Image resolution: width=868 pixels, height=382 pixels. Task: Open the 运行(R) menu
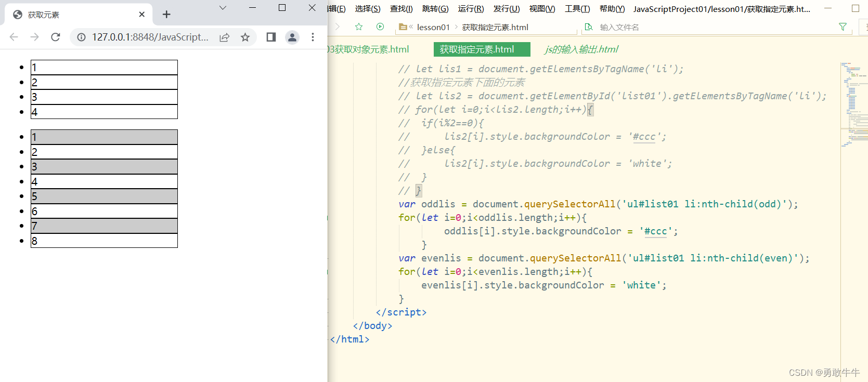(471, 9)
